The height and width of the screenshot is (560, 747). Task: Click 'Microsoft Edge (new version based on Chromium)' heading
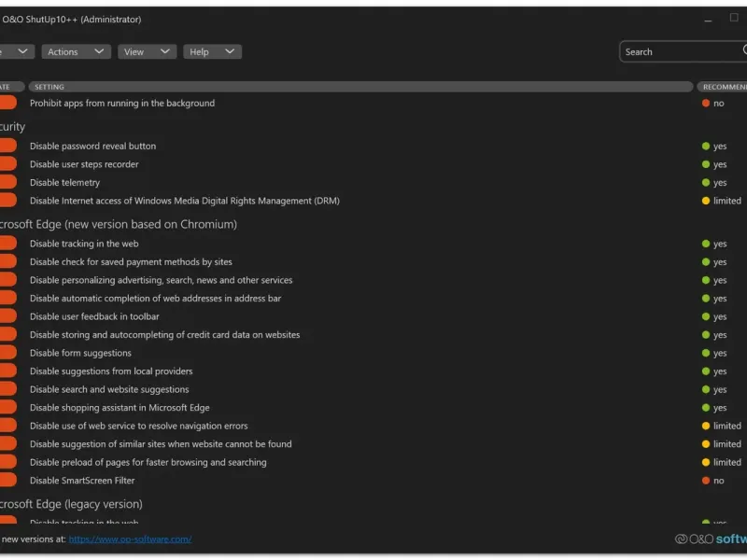coord(119,224)
